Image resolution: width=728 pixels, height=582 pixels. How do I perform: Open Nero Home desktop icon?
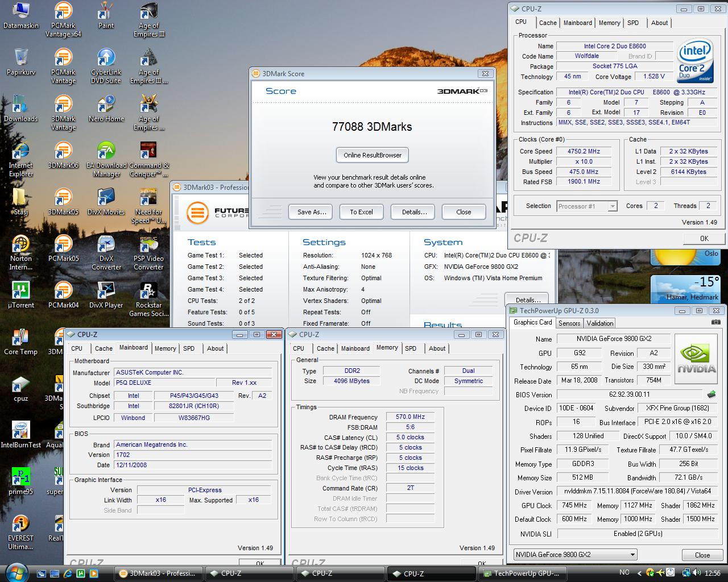tap(106, 109)
